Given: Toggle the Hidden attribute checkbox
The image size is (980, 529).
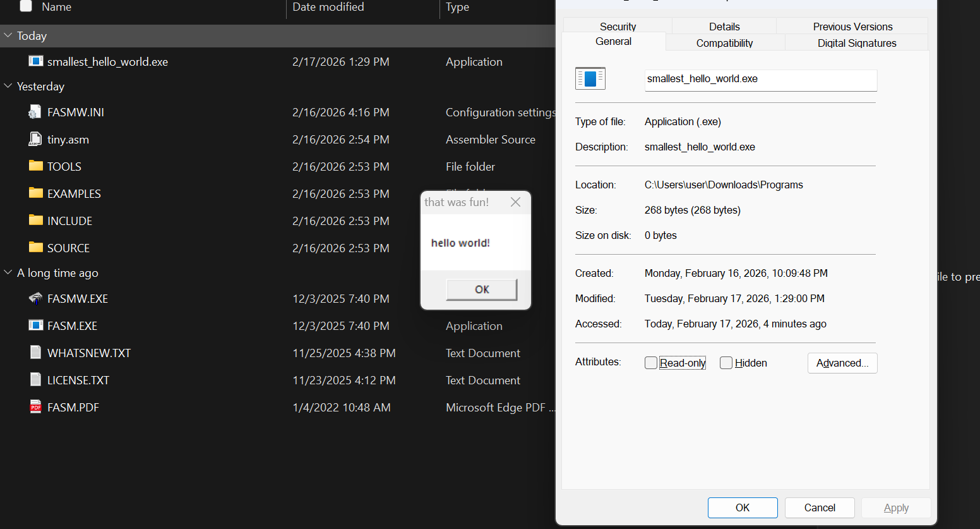Looking at the screenshot, I should coord(726,363).
